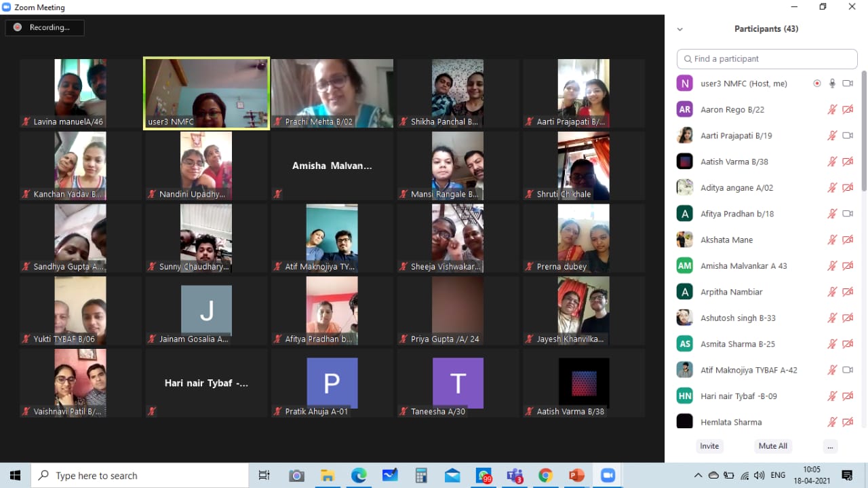This screenshot has width=868, height=488.
Task: Open Microsoft Teams from the taskbar
Action: (x=515, y=476)
